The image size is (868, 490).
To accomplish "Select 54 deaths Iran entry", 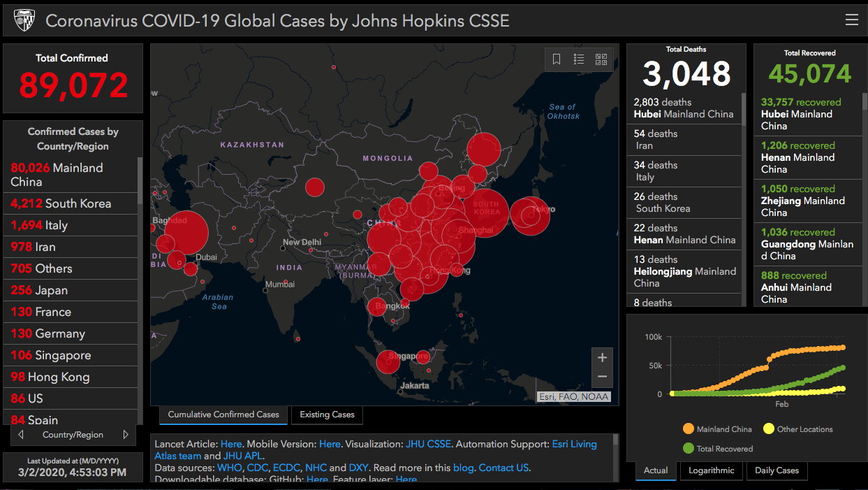I will pyautogui.click(x=684, y=140).
